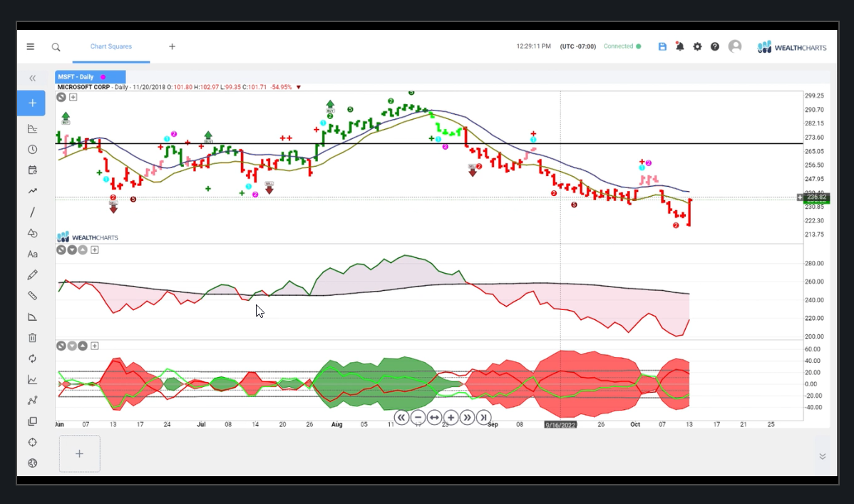Zoom out with the minus button
Image resolution: width=854 pixels, height=504 pixels.
[418, 418]
